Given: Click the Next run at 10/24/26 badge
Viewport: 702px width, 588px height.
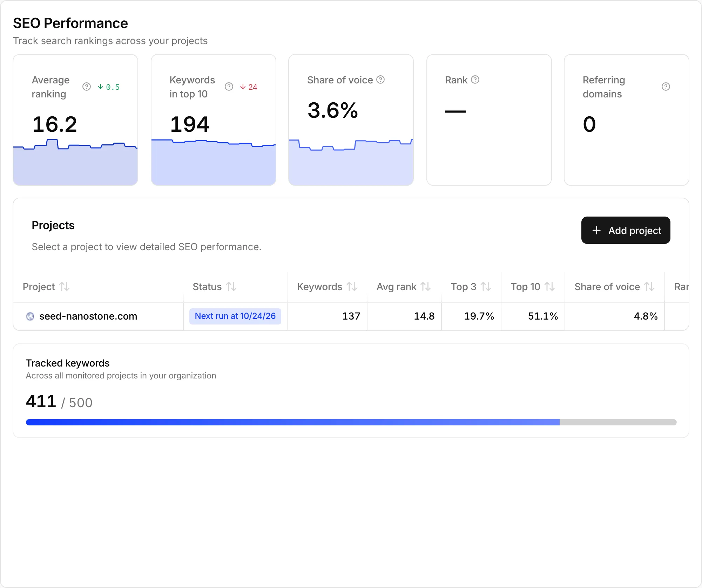Looking at the screenshot, I should click(x=235, y=316).
